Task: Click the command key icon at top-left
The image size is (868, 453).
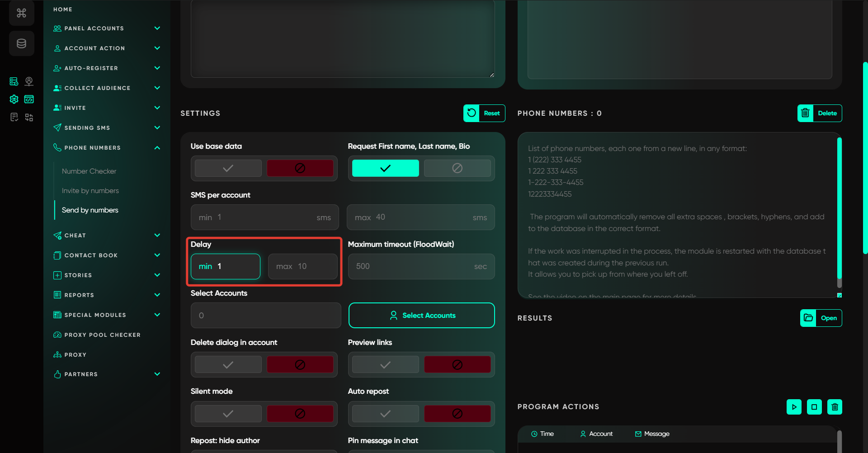Action: [x=21, y=13]
